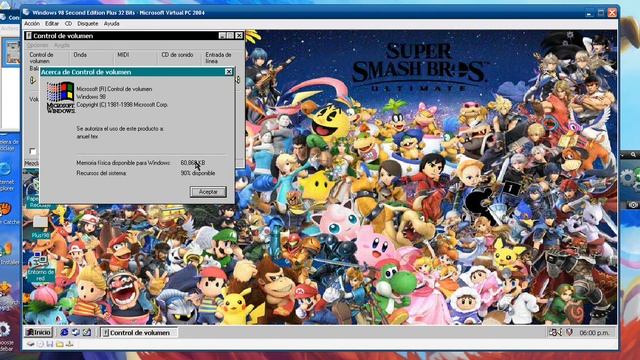Open the Acción menu of Virtual PC

pyautogui.click(x=32, y=24)
